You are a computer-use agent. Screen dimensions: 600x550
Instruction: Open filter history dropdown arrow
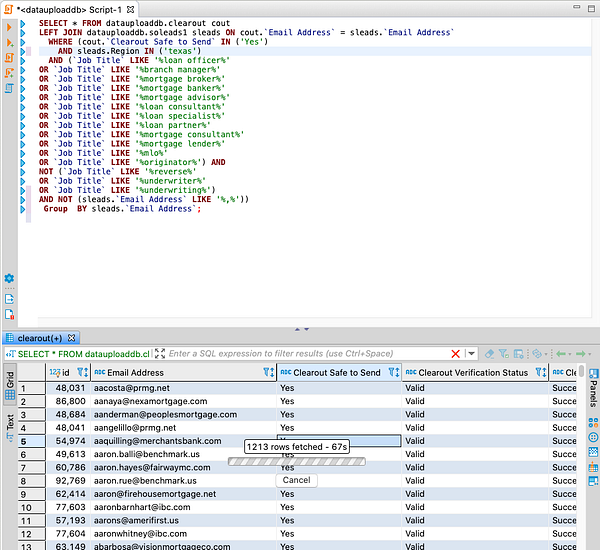pos(471,353)
